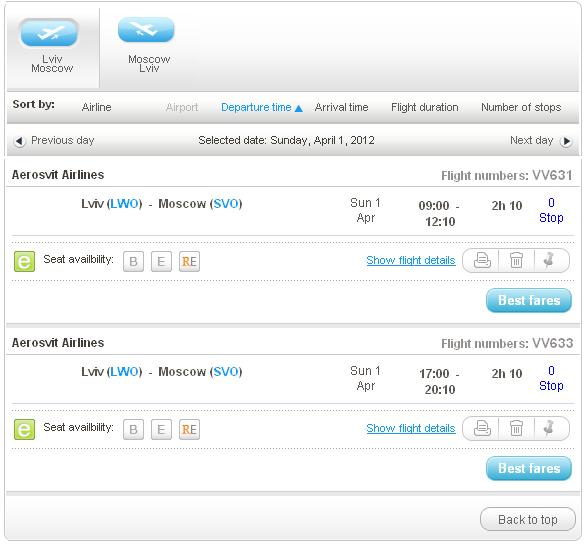Click E seat class icon for VV633
585x544 pixels.
point(161,429)
